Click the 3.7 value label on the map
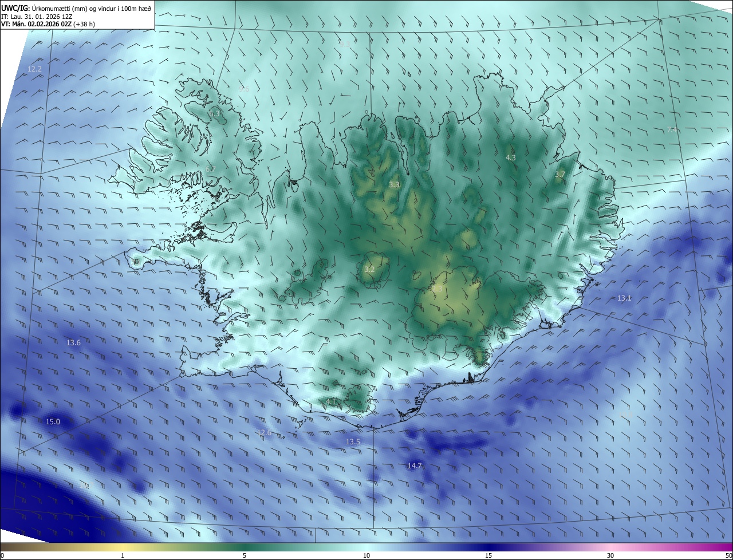733x560 pixels. pyautogui.click(x=560, y=175)
